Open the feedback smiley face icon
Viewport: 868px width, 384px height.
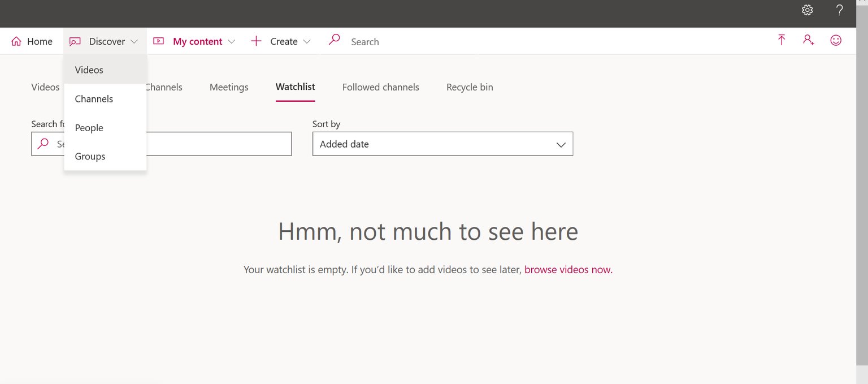836,40
